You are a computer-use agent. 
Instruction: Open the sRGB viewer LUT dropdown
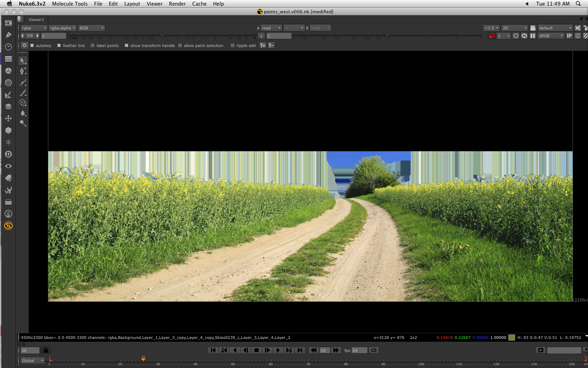point(551,36)
